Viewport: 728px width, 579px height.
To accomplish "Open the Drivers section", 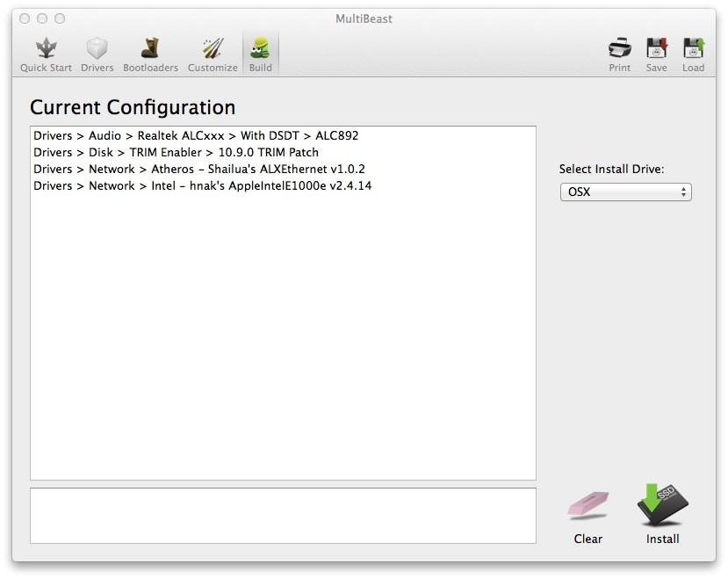I will point(97,54).
